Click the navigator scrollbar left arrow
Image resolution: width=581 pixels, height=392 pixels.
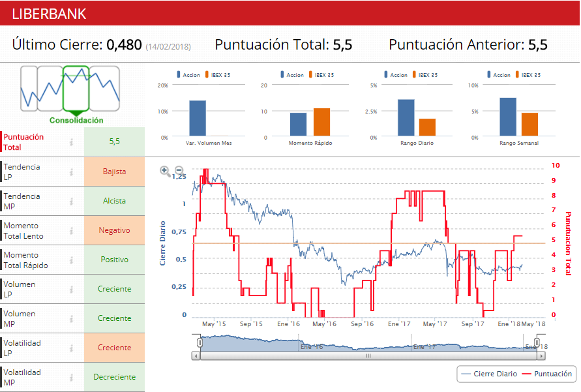click(196, 356)
